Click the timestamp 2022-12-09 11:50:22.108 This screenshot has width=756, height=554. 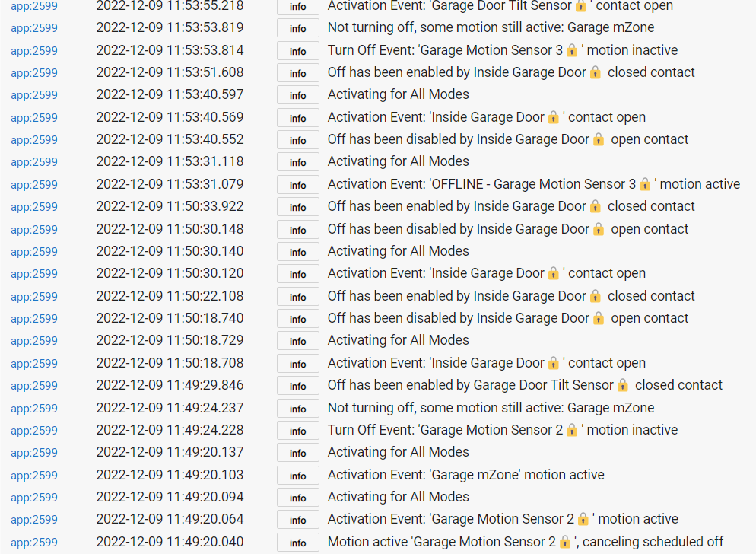point(170,296)
